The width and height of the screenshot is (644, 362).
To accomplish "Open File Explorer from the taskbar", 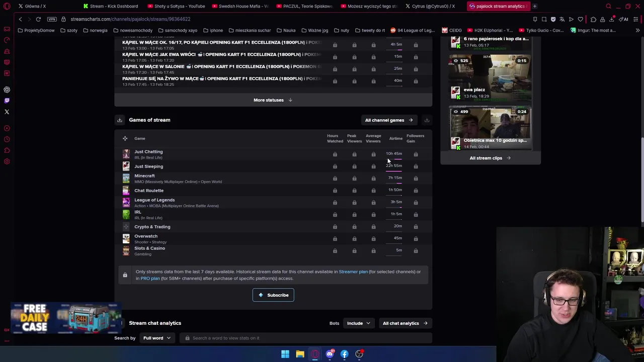I will point(300,354).
